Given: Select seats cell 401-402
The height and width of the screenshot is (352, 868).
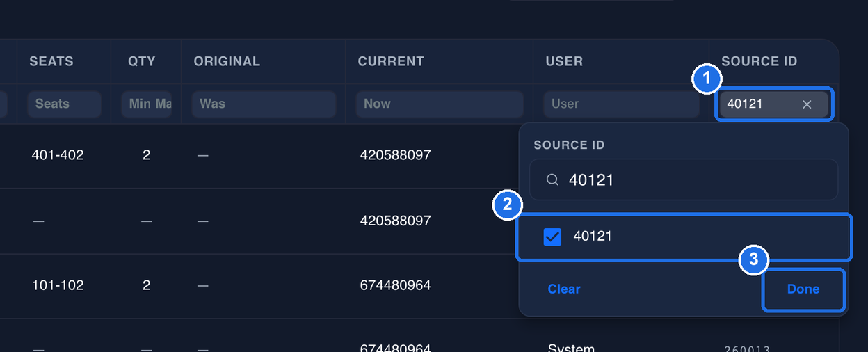Looking at the screenshot, I should pyautogui.click(x=58, y=155).
